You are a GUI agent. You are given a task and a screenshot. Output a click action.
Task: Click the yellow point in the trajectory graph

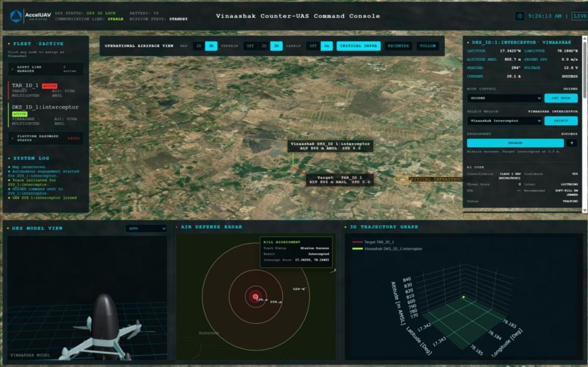[464, 297]
